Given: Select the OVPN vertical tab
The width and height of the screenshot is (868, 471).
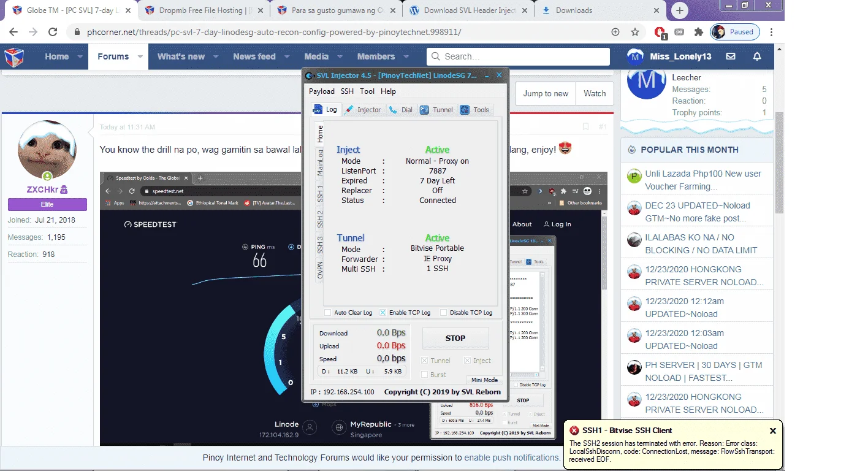Looking at the screenshot, I should point(320,270).
